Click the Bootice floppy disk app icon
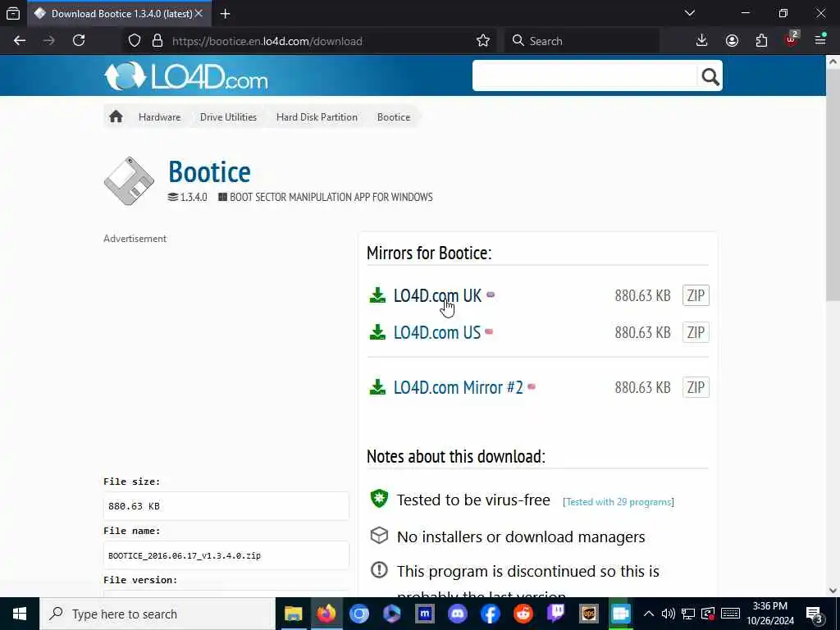This screenshot has height=630, width=840. [x=129, y=181]
